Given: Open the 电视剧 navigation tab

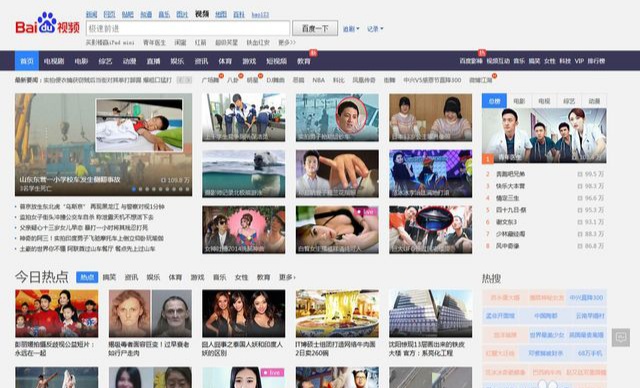Looking at the screenshot, I should click(x=54, y=61).
